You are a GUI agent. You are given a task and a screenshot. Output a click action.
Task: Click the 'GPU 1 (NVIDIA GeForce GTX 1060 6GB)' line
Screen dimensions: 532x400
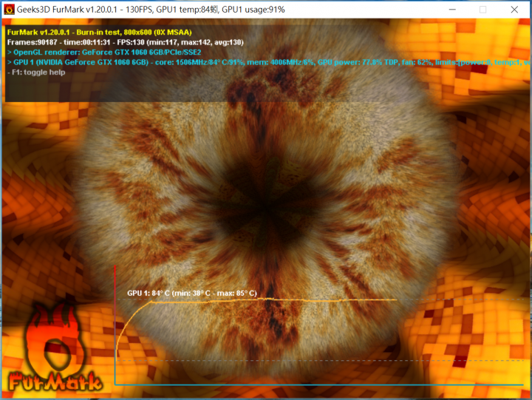coord(268,62)
